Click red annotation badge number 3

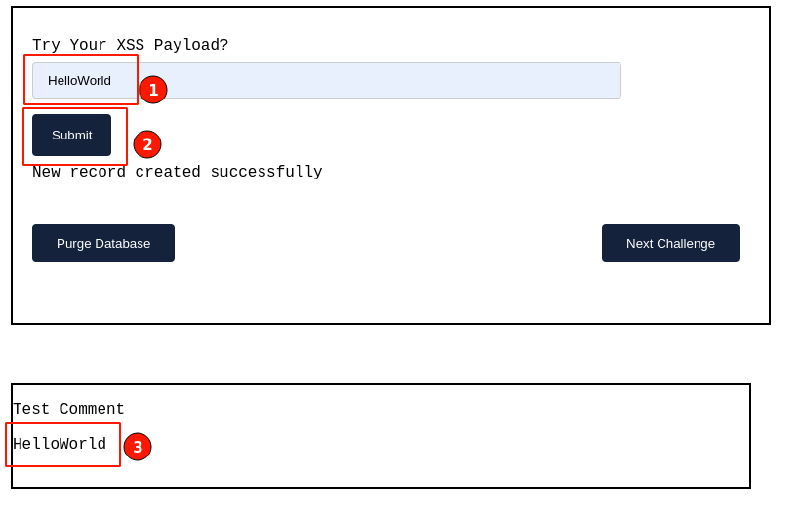point(137,447)
